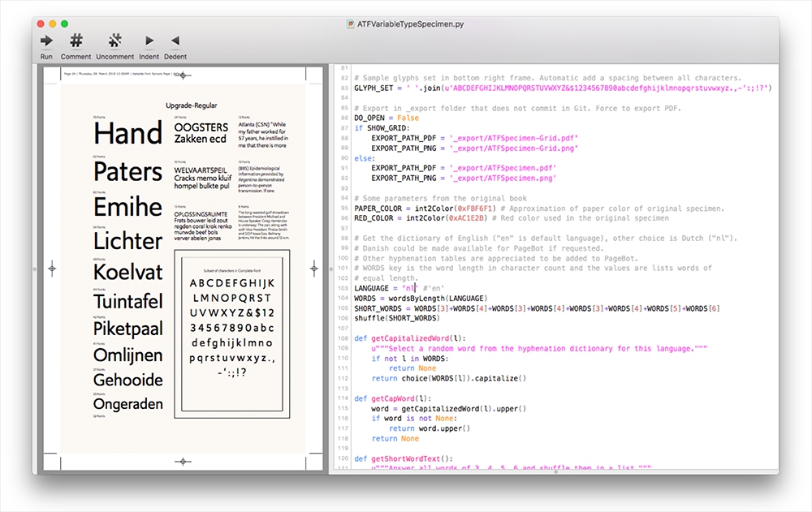Click the 'return word.upper()' code line
Viewport: 812px width, 512px height.
430,428
